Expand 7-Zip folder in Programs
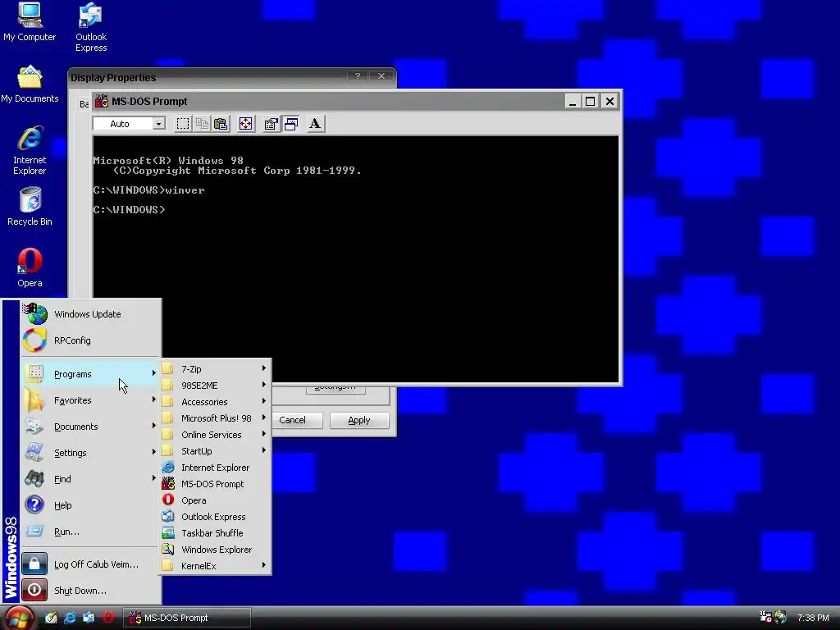The width and height of the screenshot is (840, 630). (x=215, y=369)
